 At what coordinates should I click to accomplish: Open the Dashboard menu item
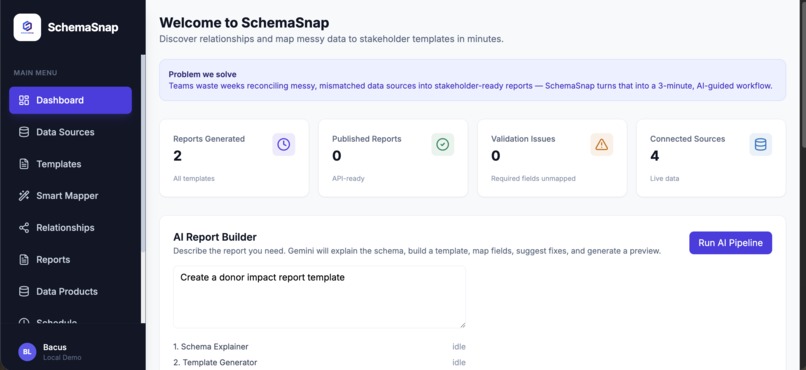click(70, 100)
